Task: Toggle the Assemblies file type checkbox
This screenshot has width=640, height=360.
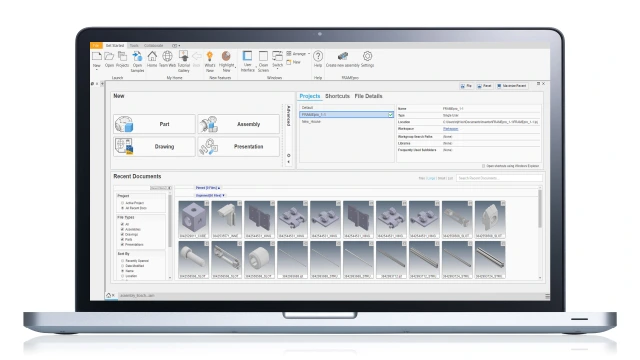Action: (x=122, y=229)
